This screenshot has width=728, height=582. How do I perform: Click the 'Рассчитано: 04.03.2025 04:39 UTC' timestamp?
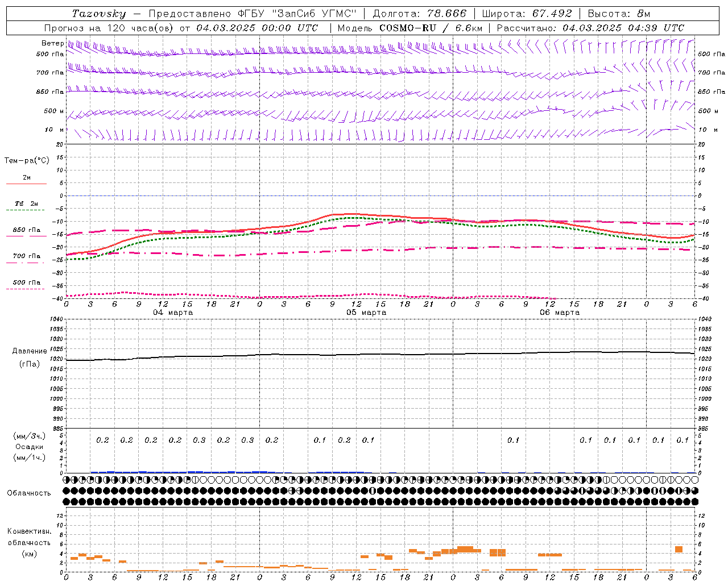click(x=590, y=28)
